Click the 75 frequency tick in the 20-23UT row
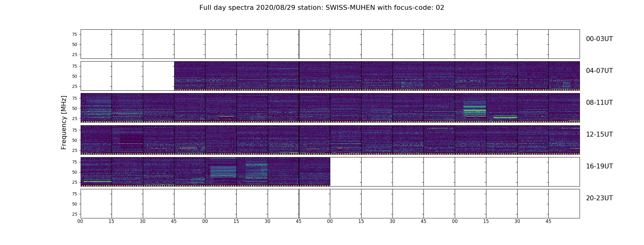This screenshot has height=245, width=644. 75,194
